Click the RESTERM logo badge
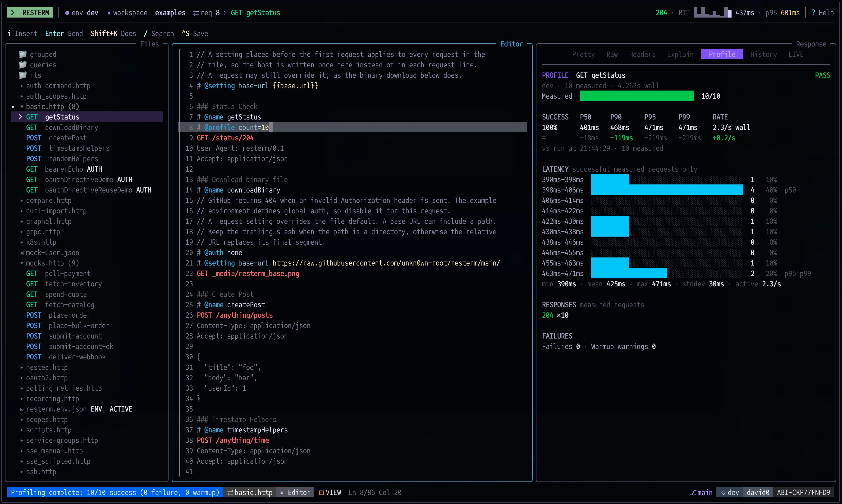This screenshot has width=842, height=504. tap(30, 13)
